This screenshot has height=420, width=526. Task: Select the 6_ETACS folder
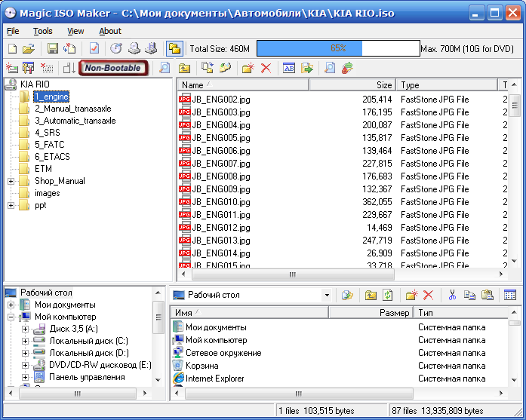(52, 157)
